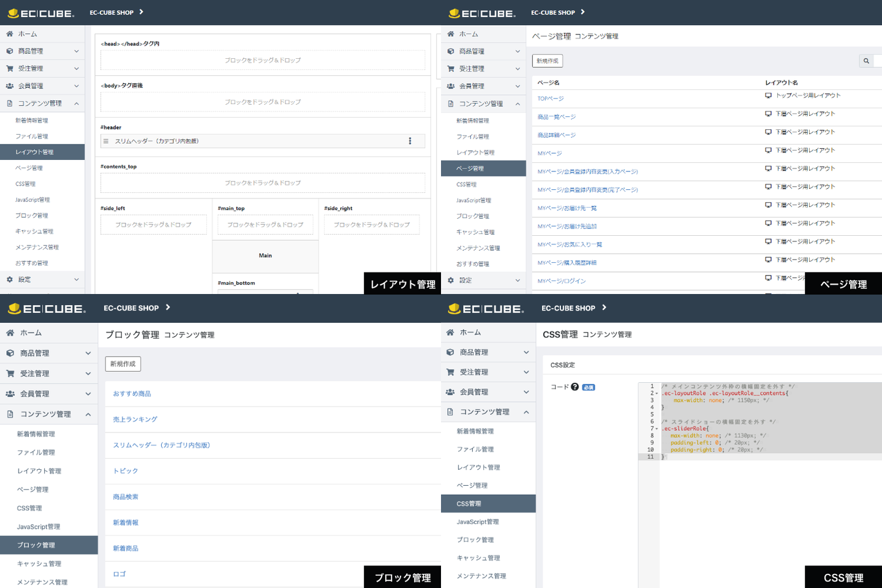The image size is (882, 588).
Task: Click コンテンツ管理 document icon in ブロック管理 screen
Action: (x=10, y=414)
